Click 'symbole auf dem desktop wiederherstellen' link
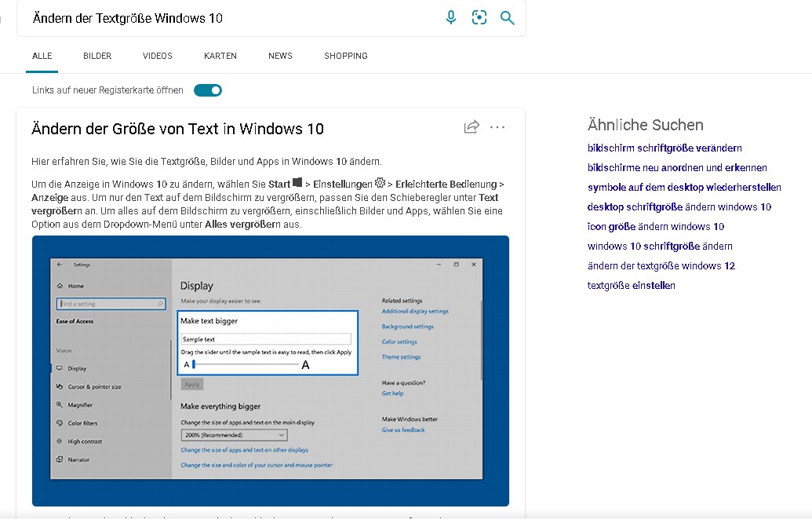 coord(684,187)
